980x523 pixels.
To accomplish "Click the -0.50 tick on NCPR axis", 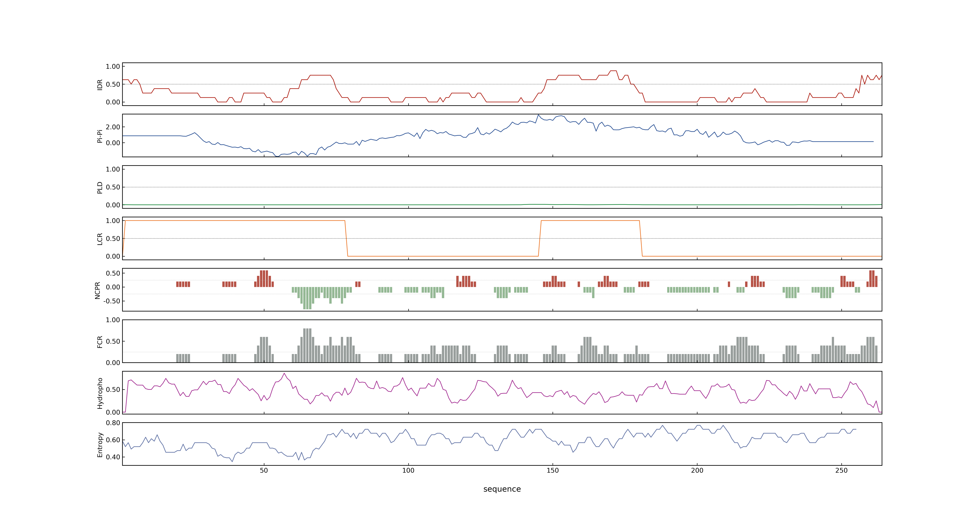I will (111, 301).
